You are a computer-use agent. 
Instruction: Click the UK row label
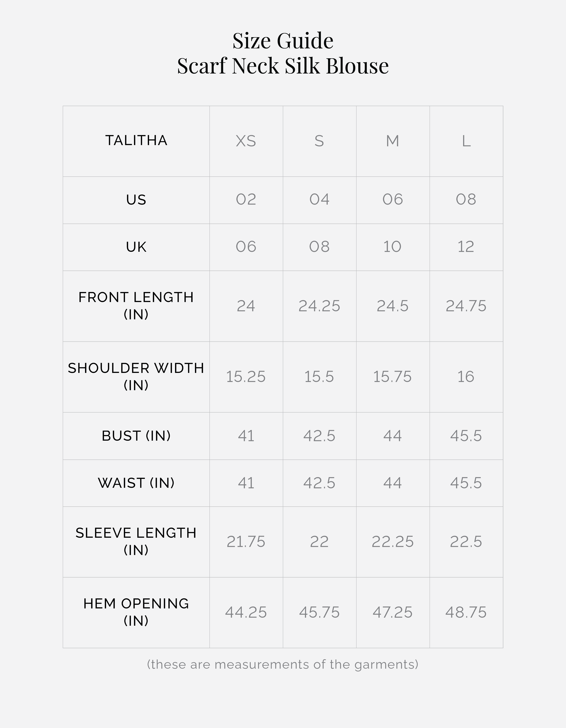136,247
